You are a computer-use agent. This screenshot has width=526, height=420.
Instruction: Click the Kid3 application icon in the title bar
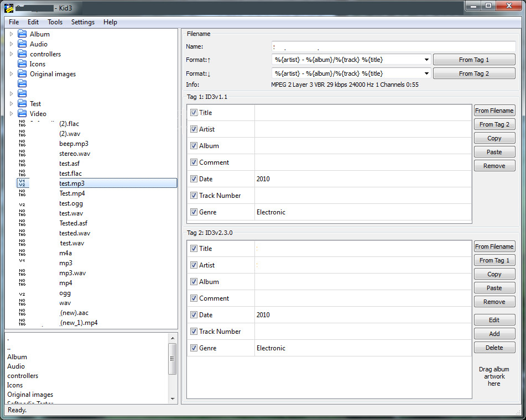9,8
